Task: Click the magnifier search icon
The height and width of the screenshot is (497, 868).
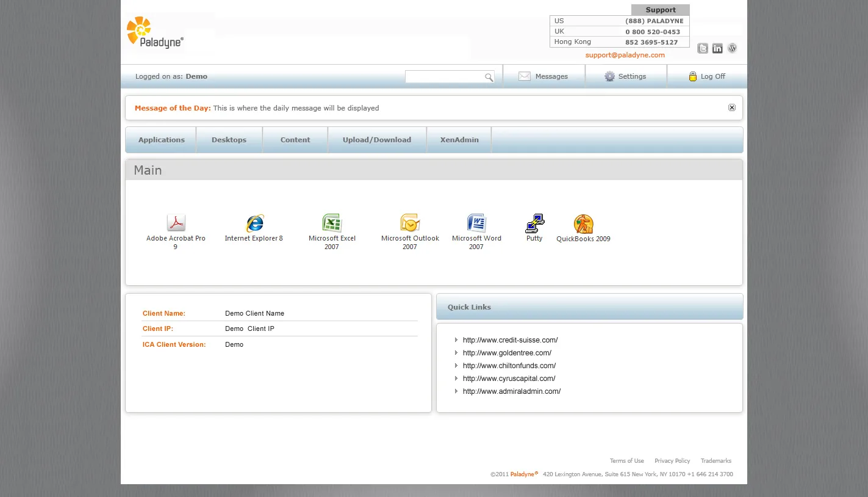Action: tap(489, 77)
